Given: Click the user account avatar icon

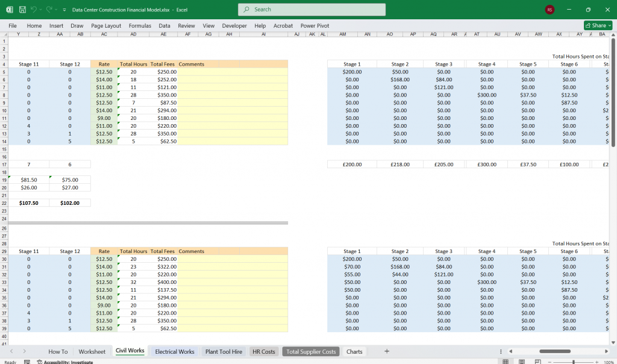Looking at the screenshot, I should click(x=549, y=9).
